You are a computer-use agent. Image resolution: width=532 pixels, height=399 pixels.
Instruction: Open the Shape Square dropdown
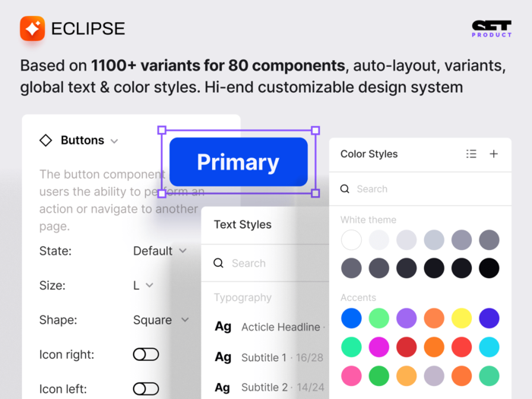coord(161,320)
